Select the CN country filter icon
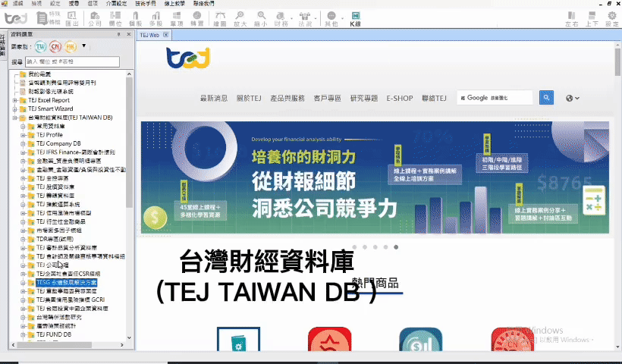 point(55,47)
